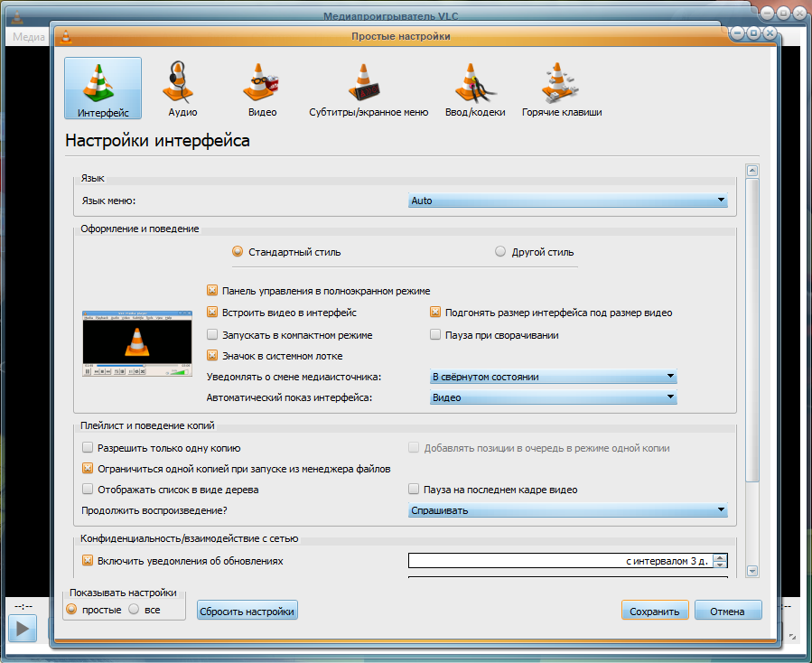The width and height of the screenshot is (812, 663).
Task: Open Субтитры/экранное меню settings category
Action: click(369, 88)
